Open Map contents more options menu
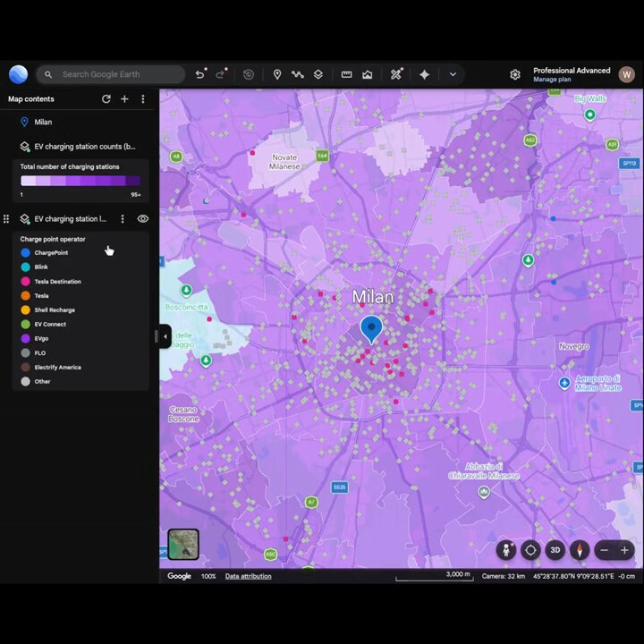This screenshot has width=644, height=644. tap(143, 99)
